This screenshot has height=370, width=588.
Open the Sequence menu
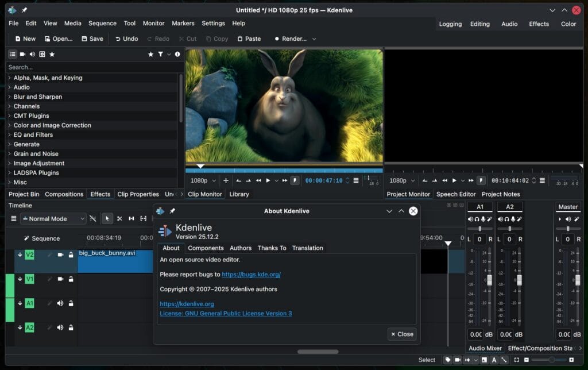(x=102, y=24)
